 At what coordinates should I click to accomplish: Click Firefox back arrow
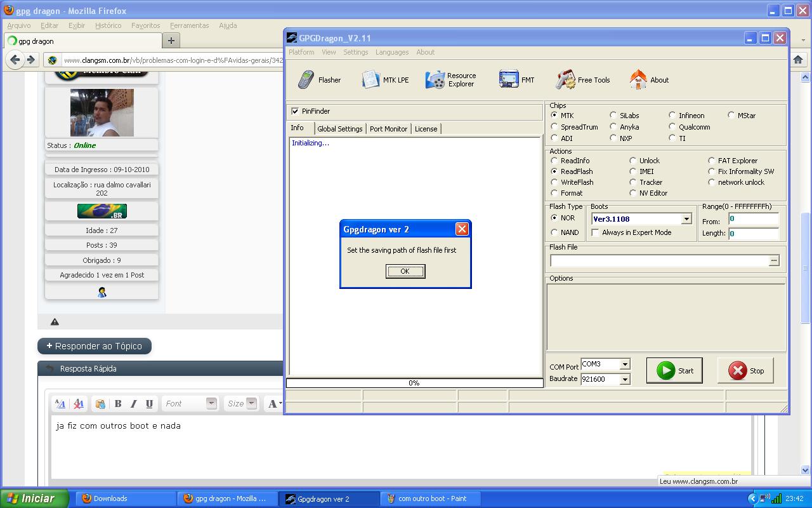15,60
